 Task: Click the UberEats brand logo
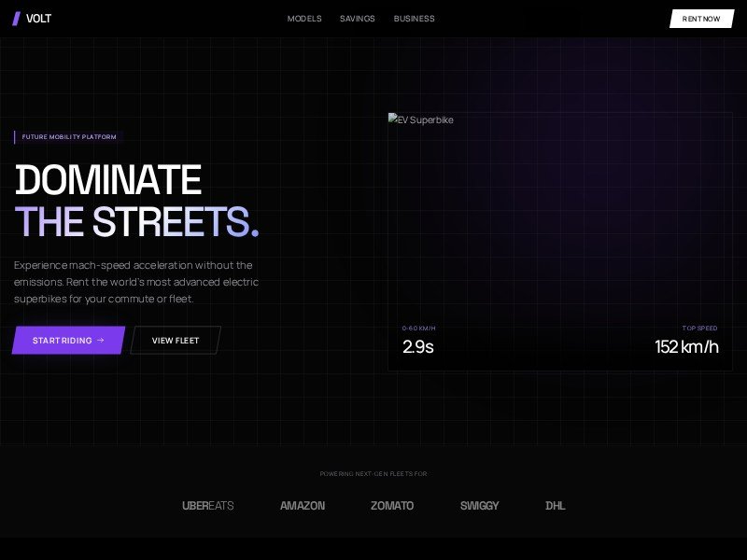[207, 506]
